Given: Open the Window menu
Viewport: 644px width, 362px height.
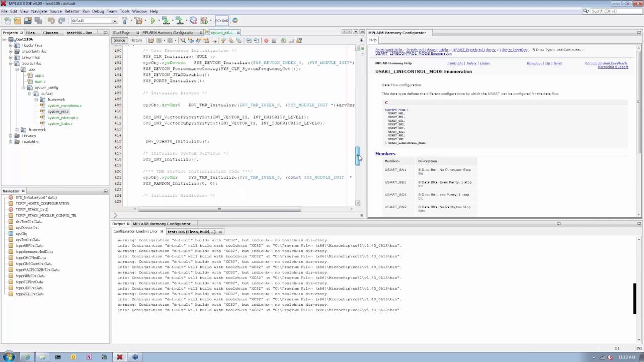Looking at the screenshot, I should [x=139, y=11].
